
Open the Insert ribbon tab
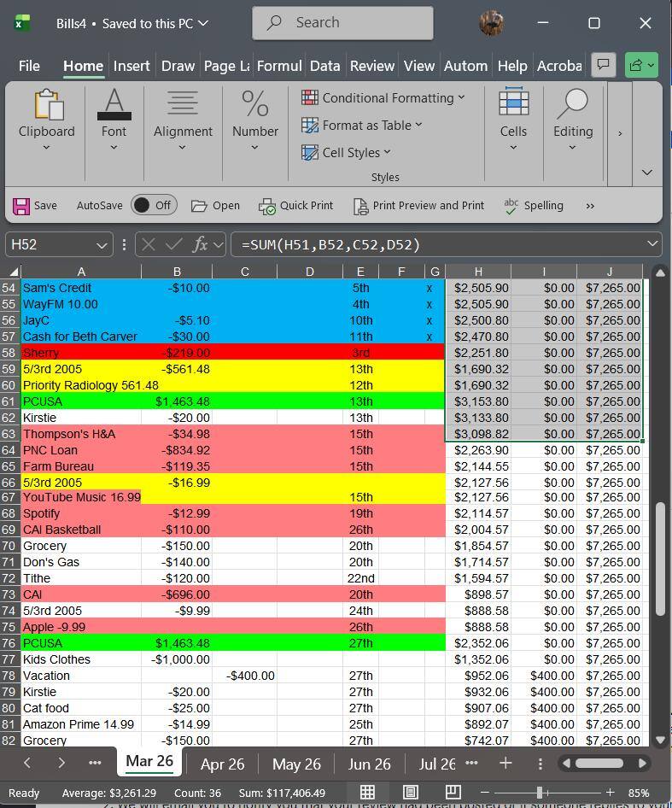tap(131, 66)
